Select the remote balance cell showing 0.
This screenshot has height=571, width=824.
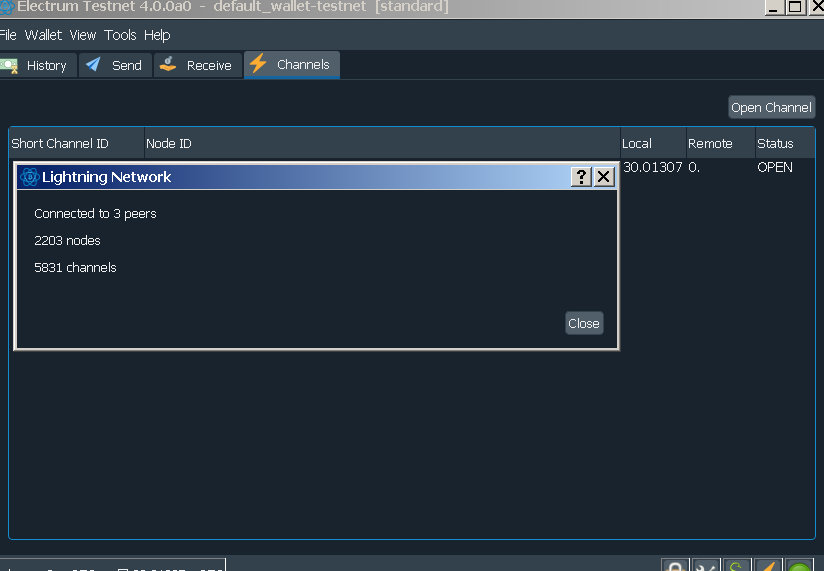(694, 167)
